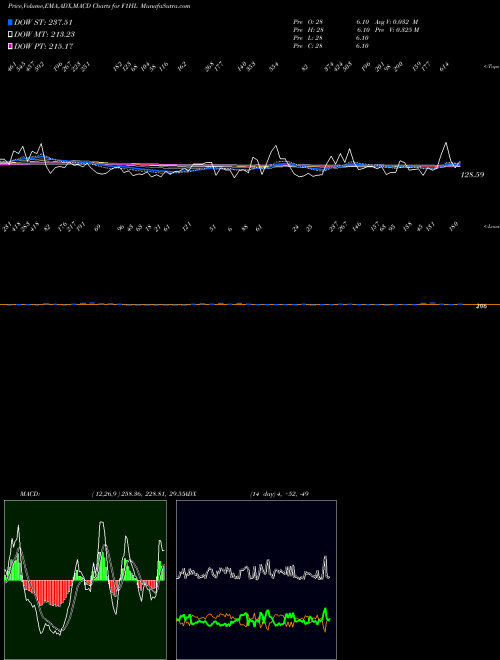Click the 'DOW MT: 213.23' legend text
Viewport: 500px width, 660px height.
coord(45,35)
